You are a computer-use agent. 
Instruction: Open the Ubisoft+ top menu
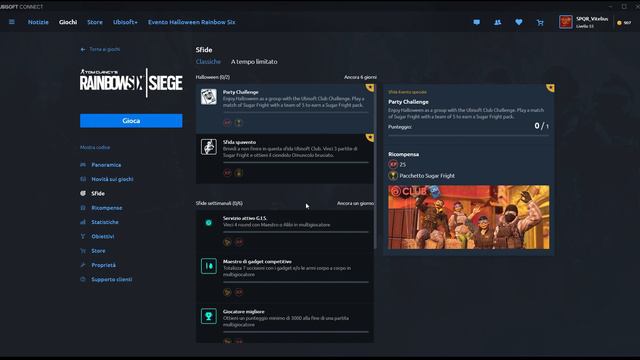click(125, 22)
